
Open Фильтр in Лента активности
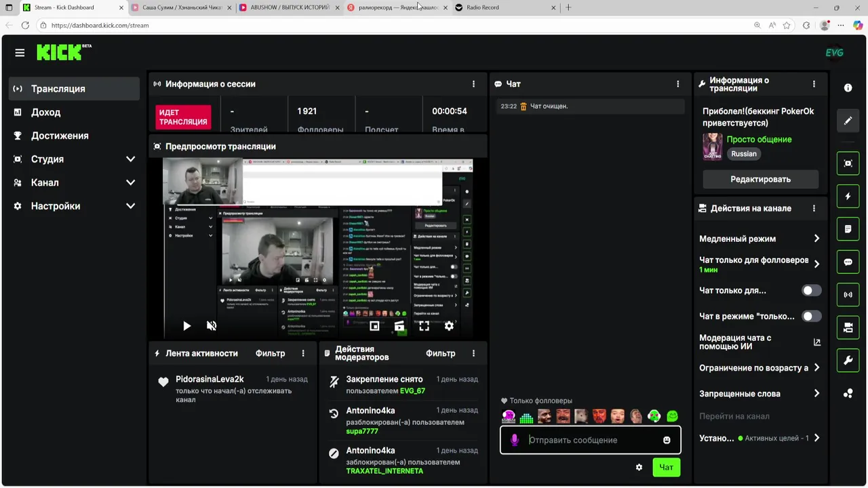point(270,353)
